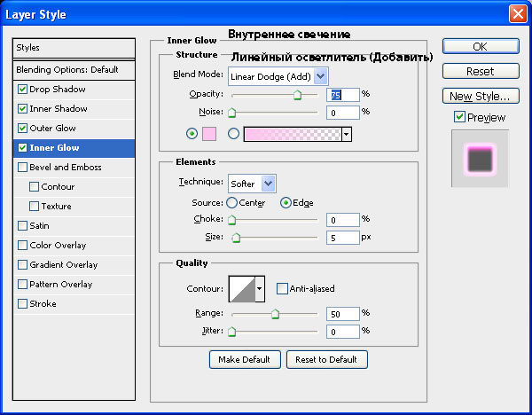Click the Jitter slider handle
The width and height of the screenshot is (532, 415).
tap(232, 331)
